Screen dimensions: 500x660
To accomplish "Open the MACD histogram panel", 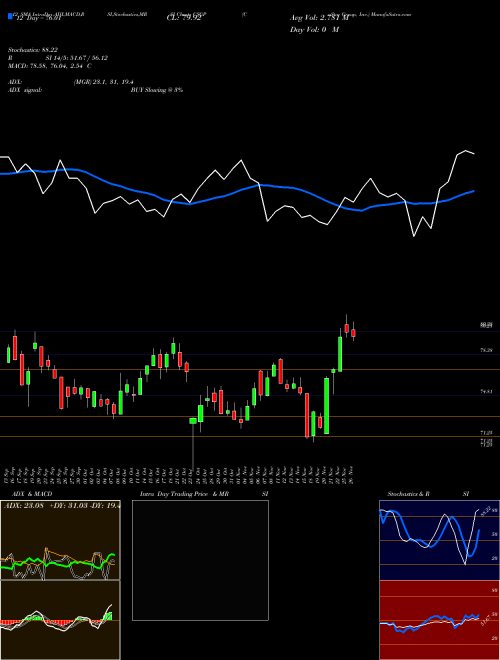I will pos(60,620).
